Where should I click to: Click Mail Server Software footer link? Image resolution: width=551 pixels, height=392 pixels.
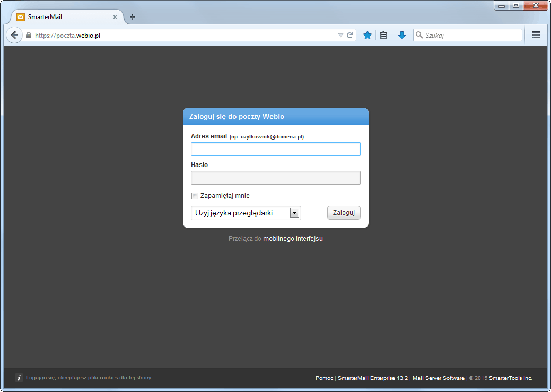click(438, 378)
